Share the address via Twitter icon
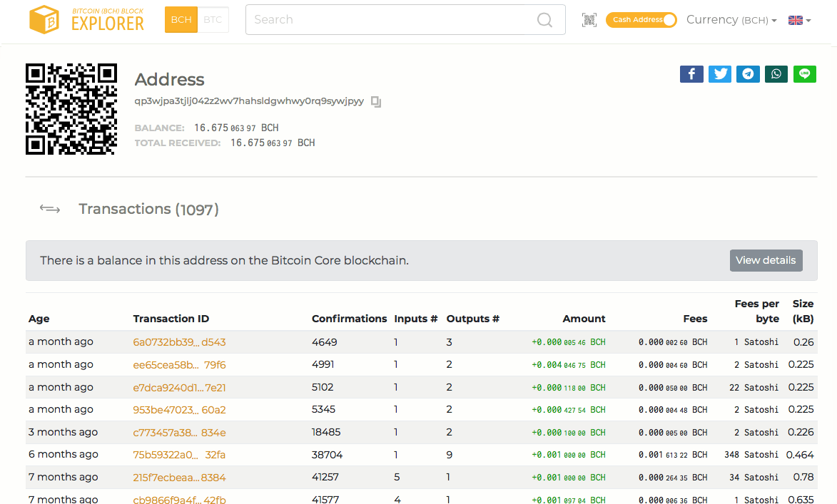 (x=719, y=73)
